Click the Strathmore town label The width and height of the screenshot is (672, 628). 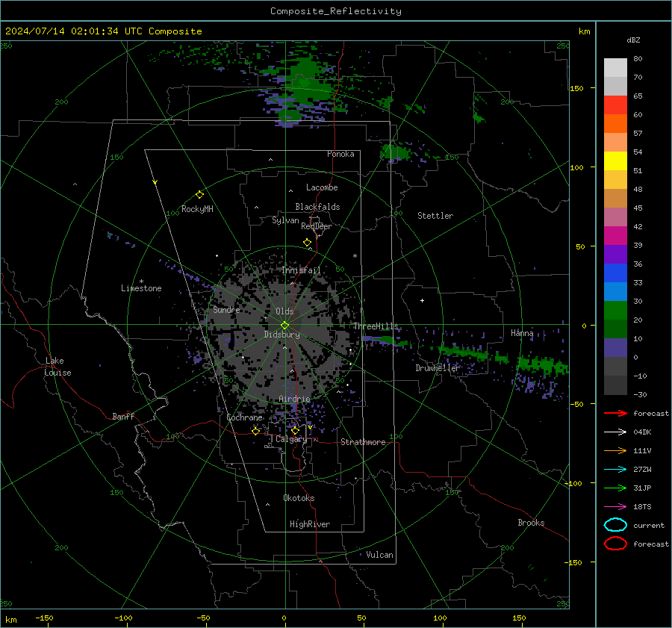363,442
